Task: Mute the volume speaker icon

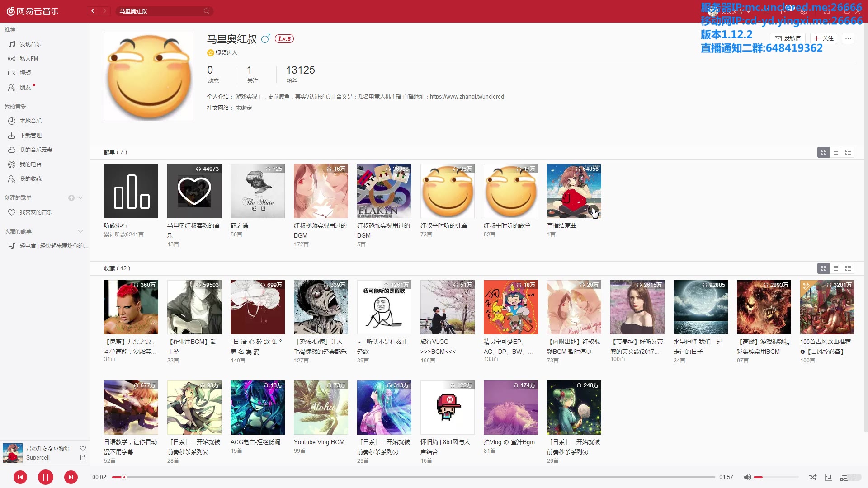Action: (x=747, y=477)
